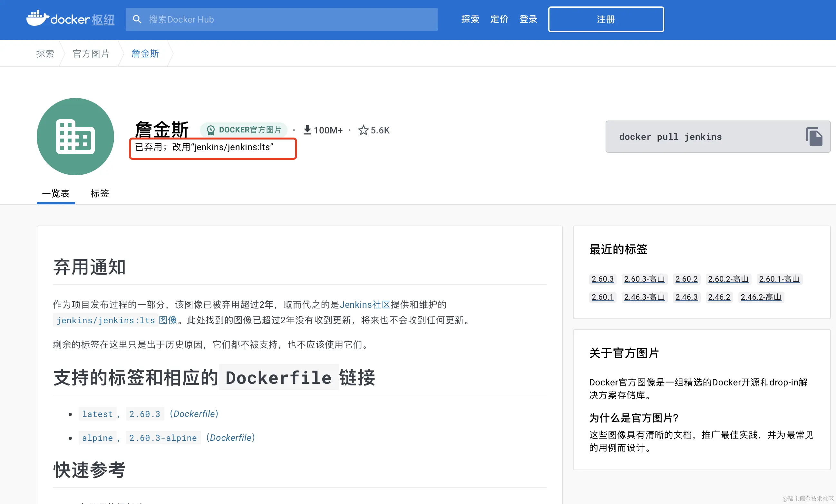836x504 pixels.
Task: Open the latest tag Dockerfile link
Action: (x=194, y=414)
